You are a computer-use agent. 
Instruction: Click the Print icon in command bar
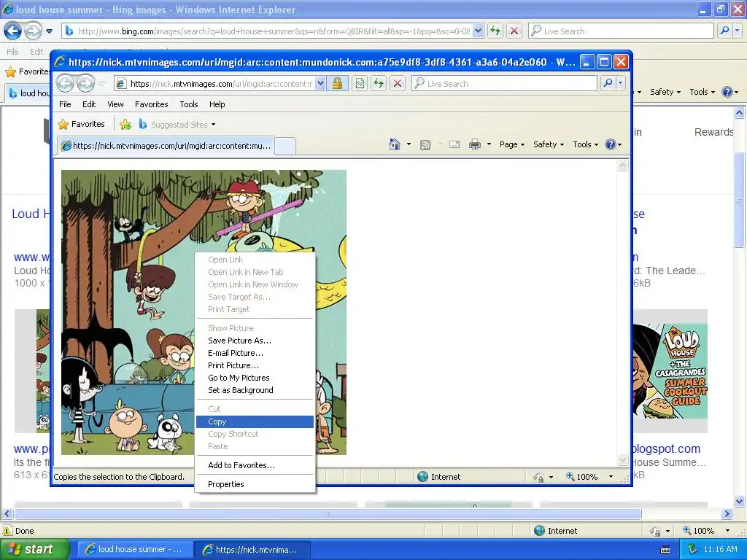(x=474, y=144)
